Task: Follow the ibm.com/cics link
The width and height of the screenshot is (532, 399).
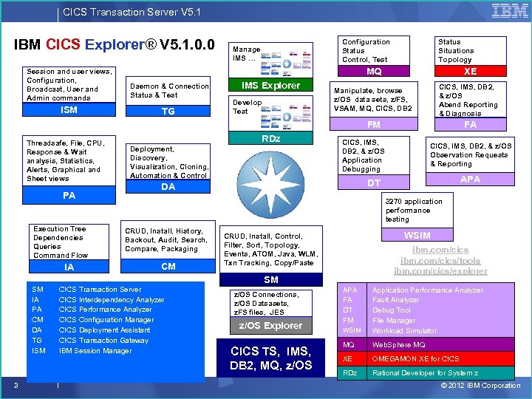Action: (x=440, y=250)
